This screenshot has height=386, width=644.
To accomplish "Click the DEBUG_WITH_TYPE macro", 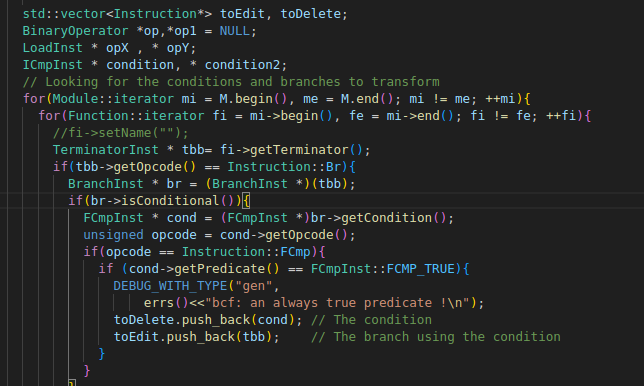I will click(x=170, y=286).
